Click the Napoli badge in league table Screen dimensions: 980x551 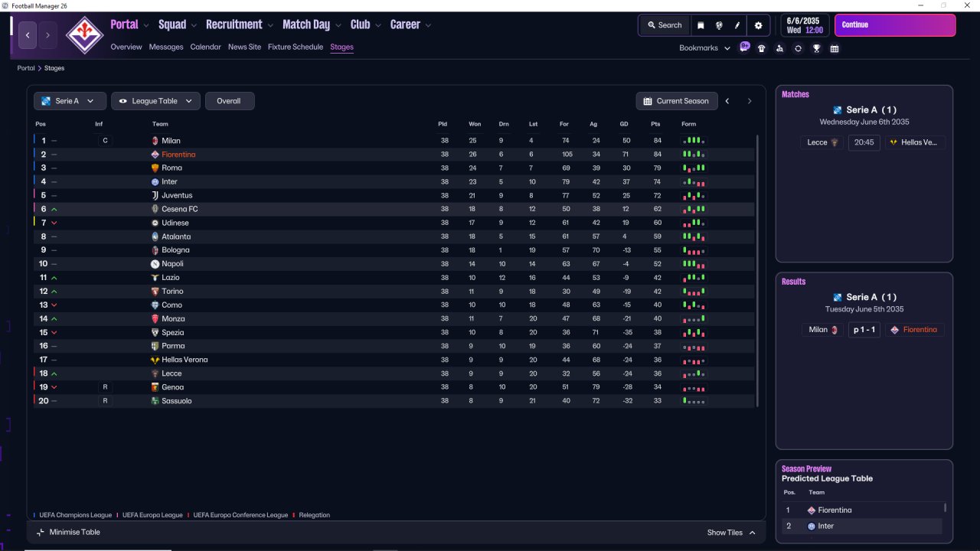155,264
